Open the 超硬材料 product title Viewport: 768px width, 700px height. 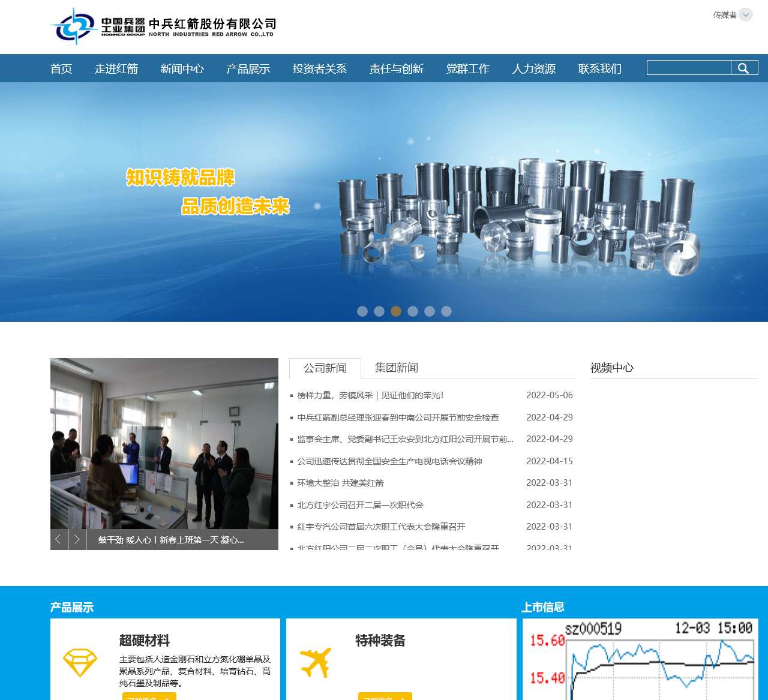tap(145, 640)
